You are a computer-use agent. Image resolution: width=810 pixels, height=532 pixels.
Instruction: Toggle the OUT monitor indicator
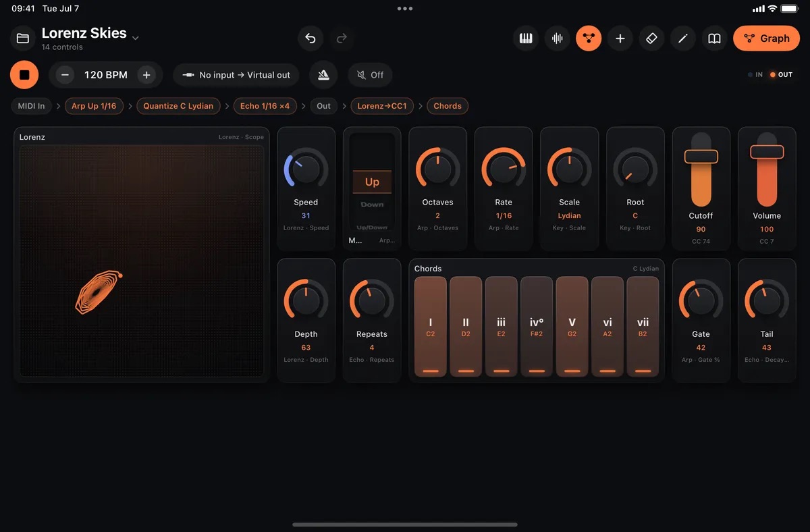coord(781,75)
